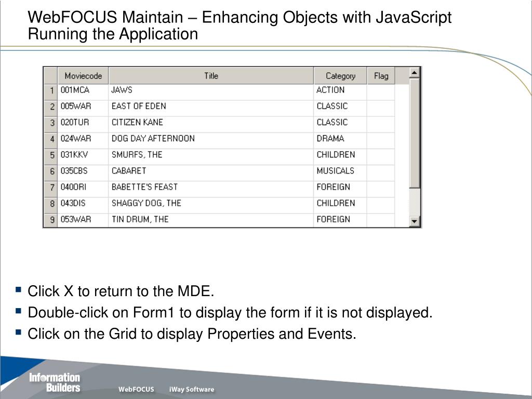
Task: Click the BABETTE'S FEAST title cell
Action: tap(211, 189)
